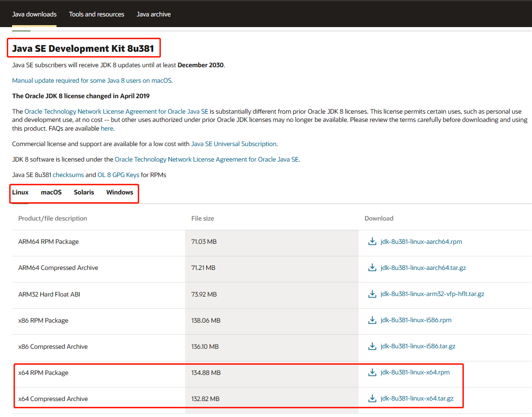Select the Solaris platform tab
The height and width of the screenshot is (417, 532).
[x=84, y=192]
